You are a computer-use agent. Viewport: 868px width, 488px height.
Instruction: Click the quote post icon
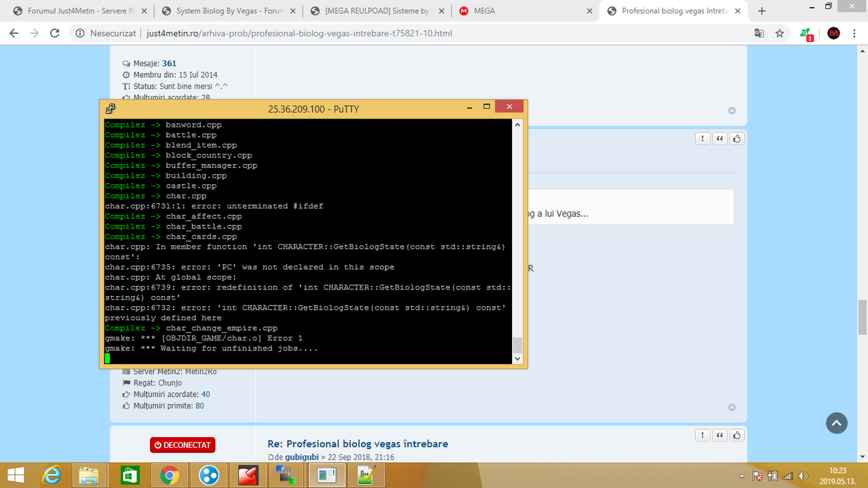click(x=720, y=138)
